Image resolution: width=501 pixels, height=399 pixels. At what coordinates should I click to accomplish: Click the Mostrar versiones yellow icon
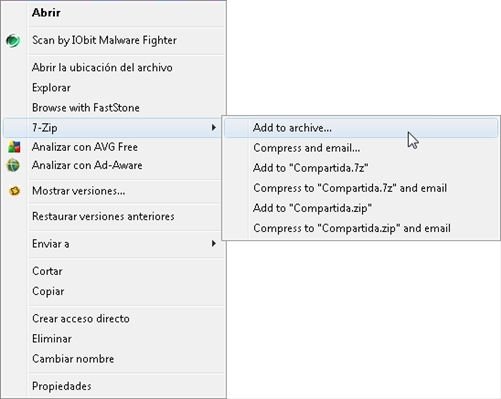[x=14, y=191]
